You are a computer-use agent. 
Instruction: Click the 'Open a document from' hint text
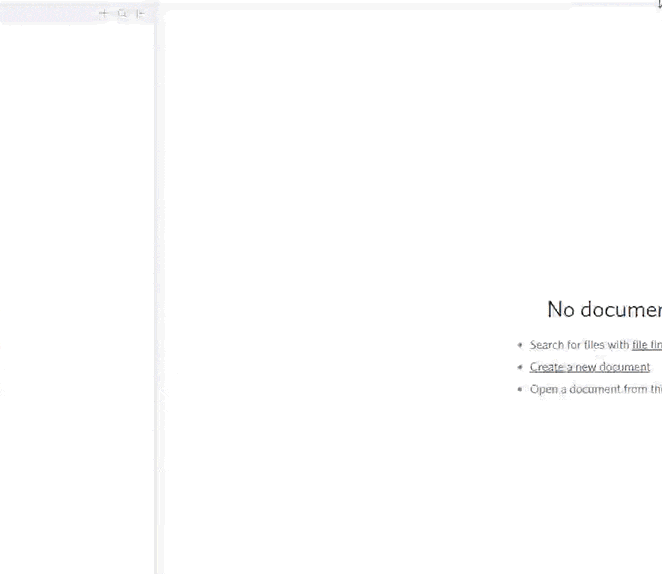(x=590, y=389)
